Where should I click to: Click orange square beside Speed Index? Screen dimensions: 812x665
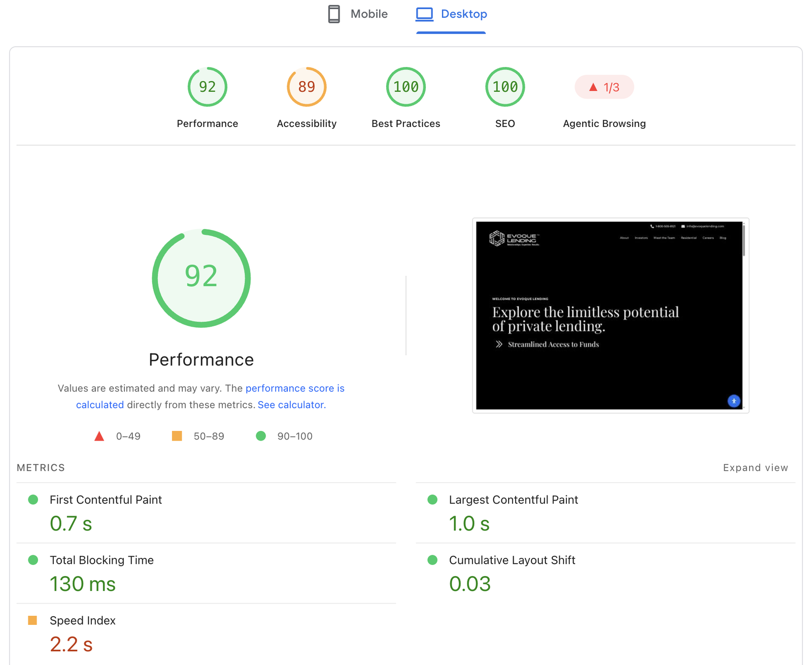[32, 620]
